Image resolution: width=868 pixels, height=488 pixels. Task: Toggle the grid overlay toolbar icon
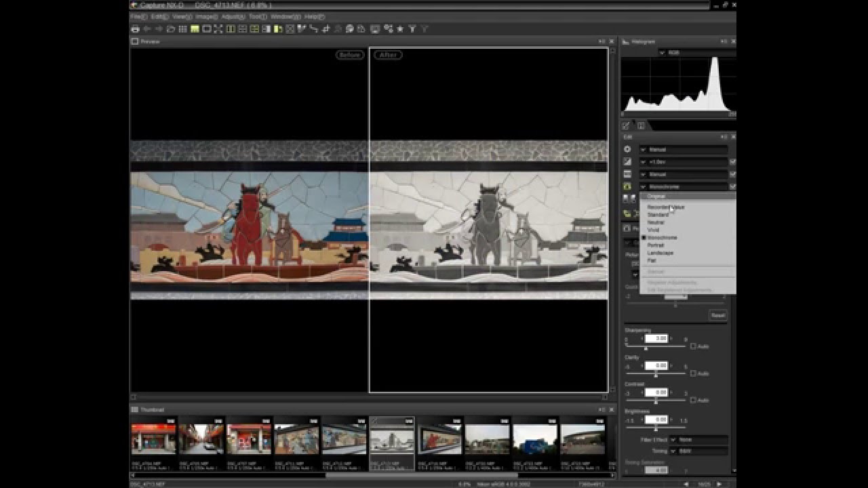[290, 29]
